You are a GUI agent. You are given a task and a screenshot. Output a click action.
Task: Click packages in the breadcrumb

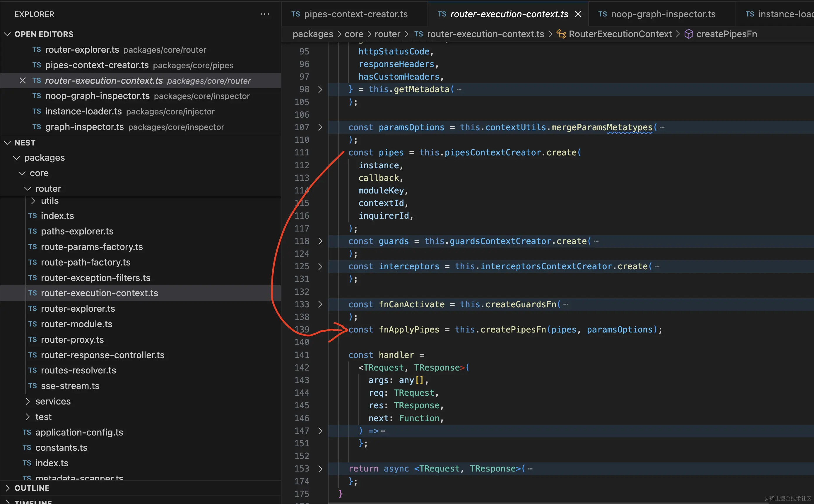[313, 34]
